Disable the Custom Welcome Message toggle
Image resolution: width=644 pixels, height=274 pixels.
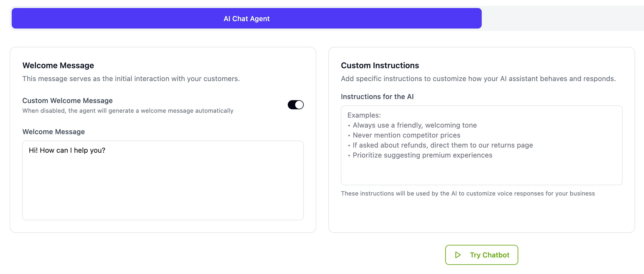295,105
